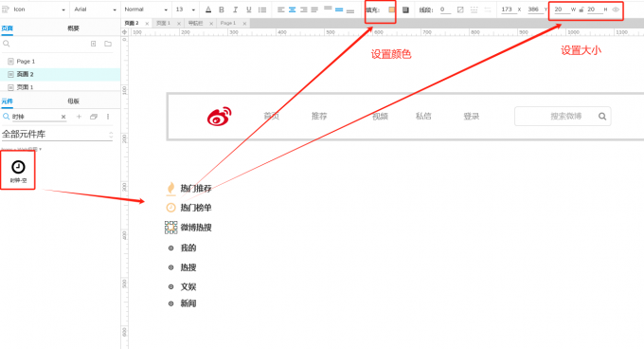The width and height of the screenshot is (644, 349).
Task: Close the Page 1 canvas tab
Action: point(244,24)
